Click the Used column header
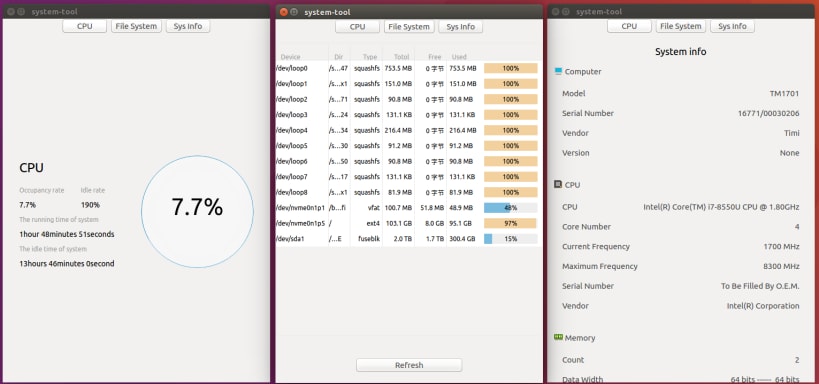Screen dimensions: 819x384 tap(459, 57)
